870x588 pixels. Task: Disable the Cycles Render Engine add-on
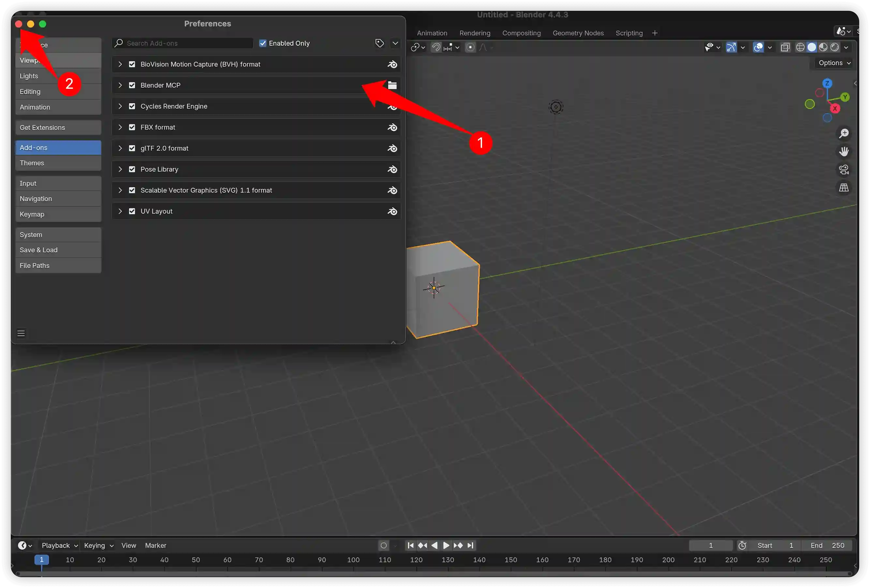click(132, 106)
